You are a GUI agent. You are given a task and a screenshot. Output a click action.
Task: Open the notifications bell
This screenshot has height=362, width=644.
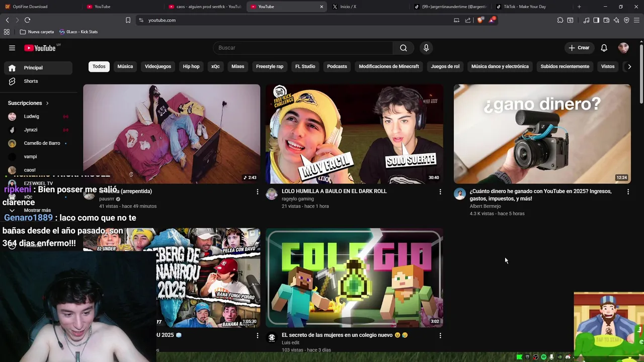pyautogui.click(x=604, y=48)
